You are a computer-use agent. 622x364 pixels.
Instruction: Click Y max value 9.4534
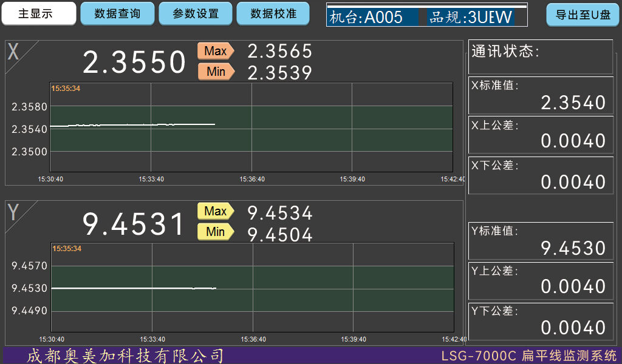click(x=279, y=213)
